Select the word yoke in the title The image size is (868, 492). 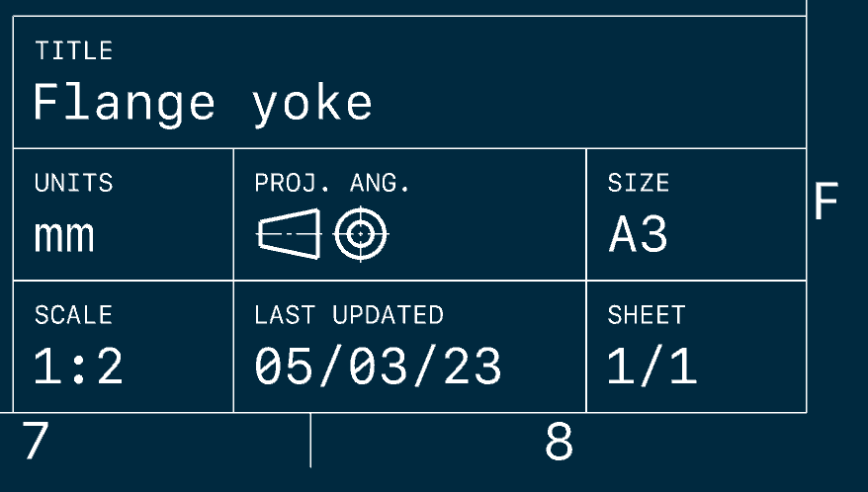[x=312, y=105]
